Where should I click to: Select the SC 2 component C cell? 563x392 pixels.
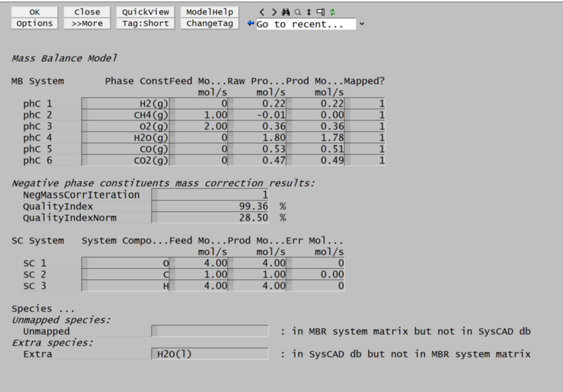pyautogui.click(x=126, y=274)
